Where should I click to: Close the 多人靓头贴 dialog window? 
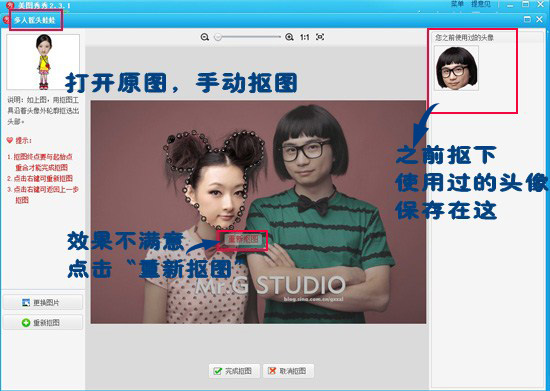point(539,19)
